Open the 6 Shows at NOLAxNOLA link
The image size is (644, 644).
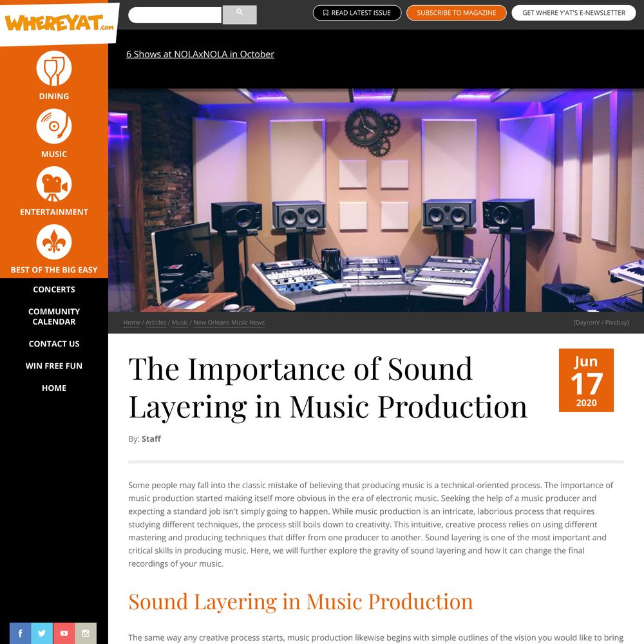[x=200, y=54]
